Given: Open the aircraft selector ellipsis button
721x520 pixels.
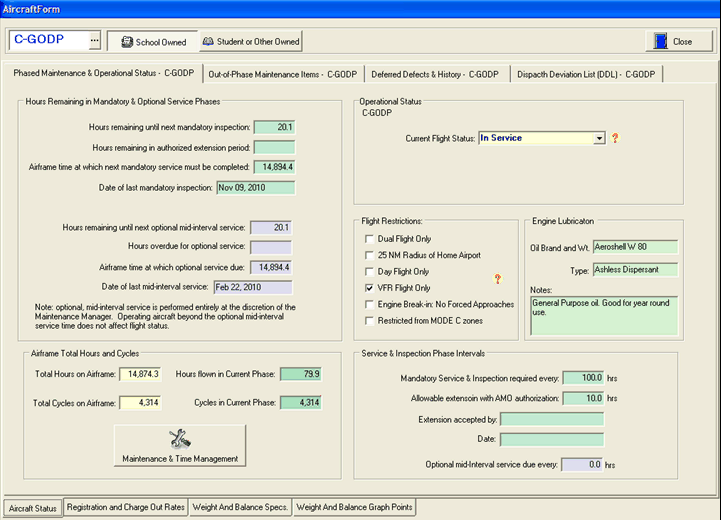Looking at the screenshot, I should [x=95, y=40].
